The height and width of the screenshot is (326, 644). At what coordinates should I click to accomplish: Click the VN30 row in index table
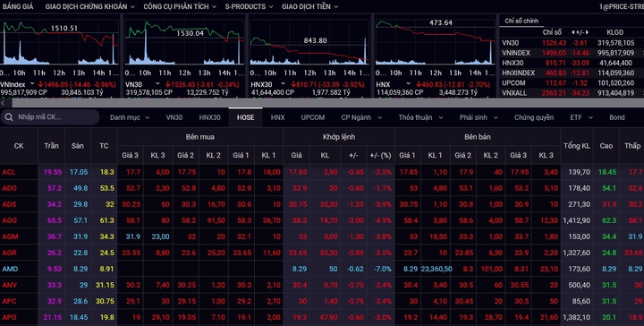572,43
